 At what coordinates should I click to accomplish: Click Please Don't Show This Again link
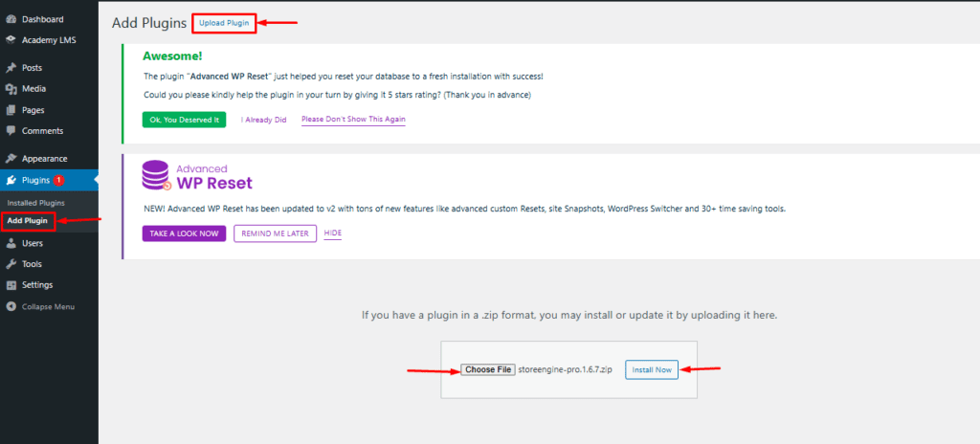(x=353, y=120)
